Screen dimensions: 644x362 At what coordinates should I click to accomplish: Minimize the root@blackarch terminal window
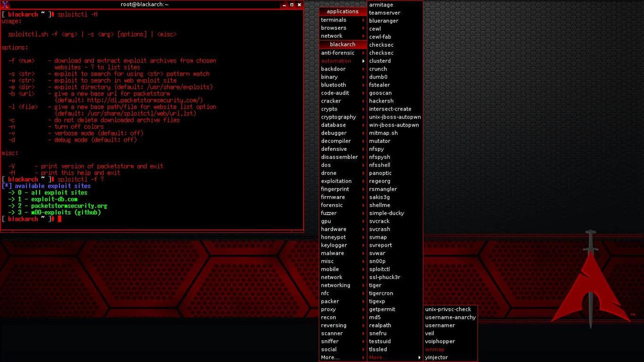pos(284,5)
